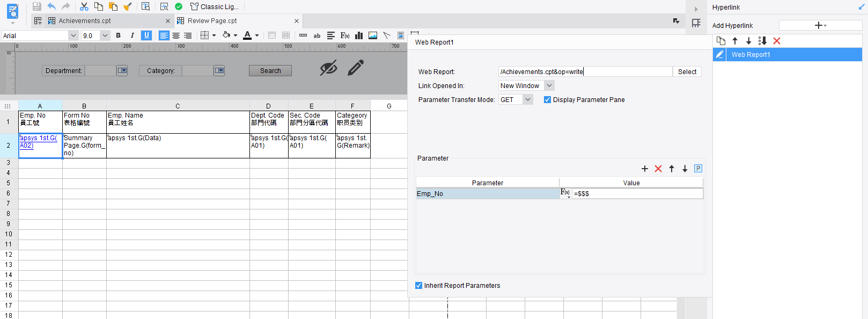Click the unmerge cells grid icon
This screenshot has height=319, width=868.
(x=286, y=35)
